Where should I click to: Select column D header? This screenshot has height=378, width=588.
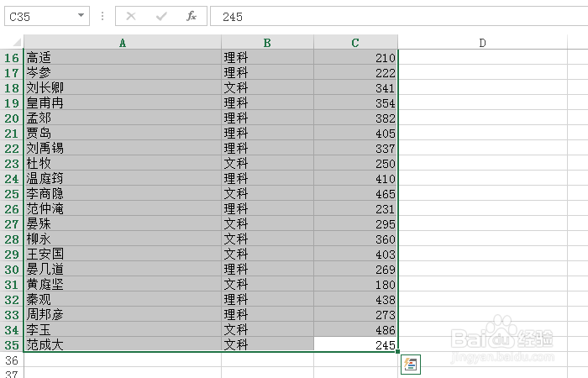[x=483, y=42]
